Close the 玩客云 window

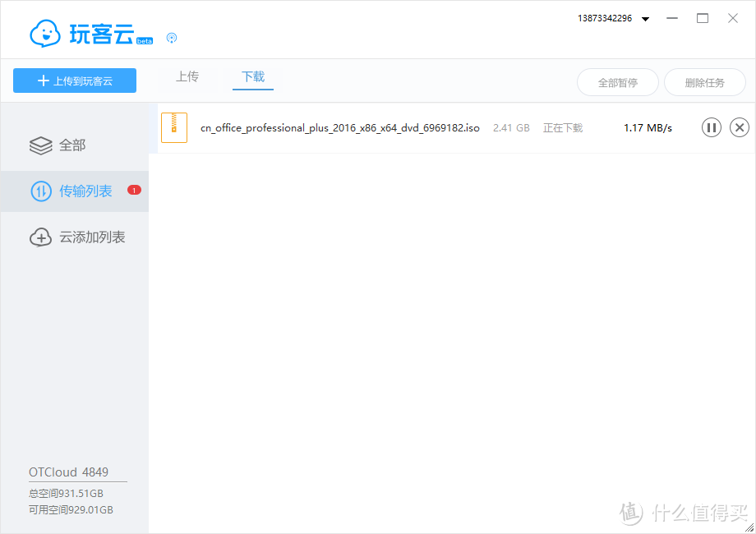(733, 18)
